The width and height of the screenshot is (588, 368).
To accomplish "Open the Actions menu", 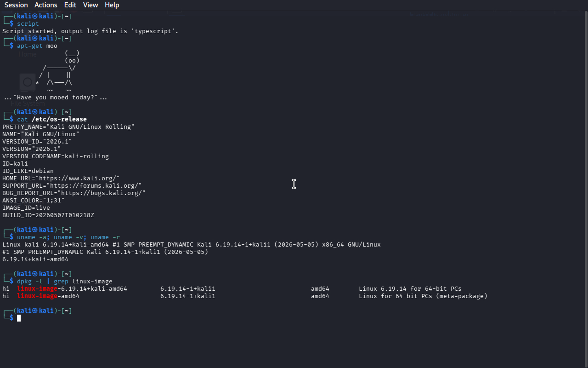I will click(46, 5).
